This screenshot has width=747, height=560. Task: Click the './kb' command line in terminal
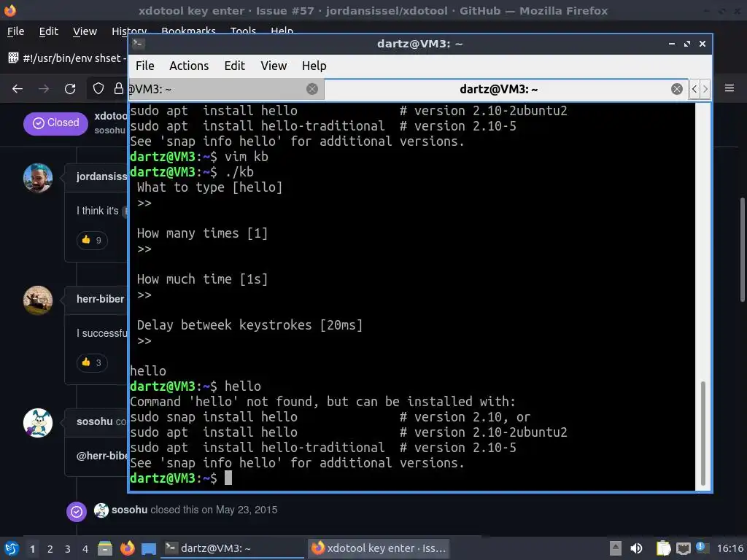tap(192, 172)
